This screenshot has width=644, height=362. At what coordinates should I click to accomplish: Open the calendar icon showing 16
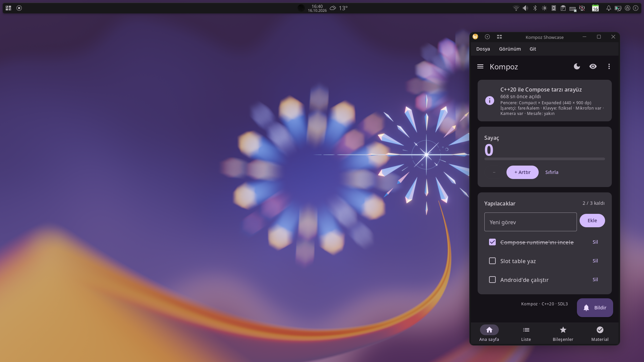[x=595, y=8]
